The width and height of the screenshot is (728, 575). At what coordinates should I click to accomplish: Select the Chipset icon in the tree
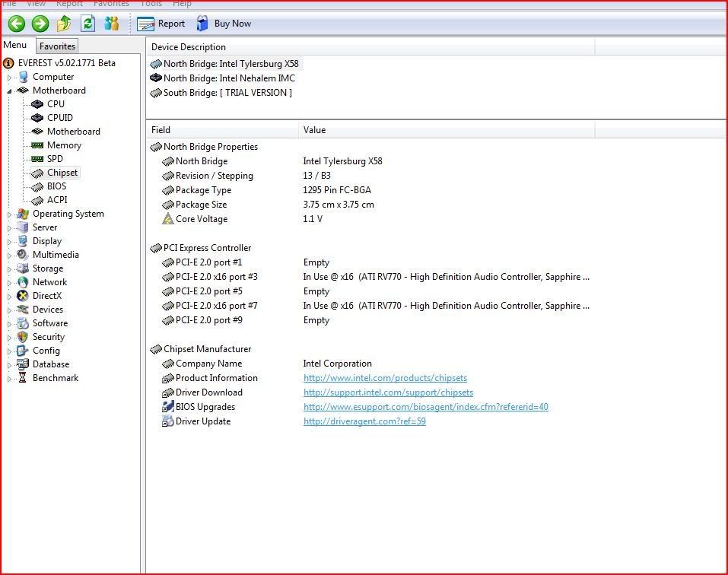click(37, 173)
